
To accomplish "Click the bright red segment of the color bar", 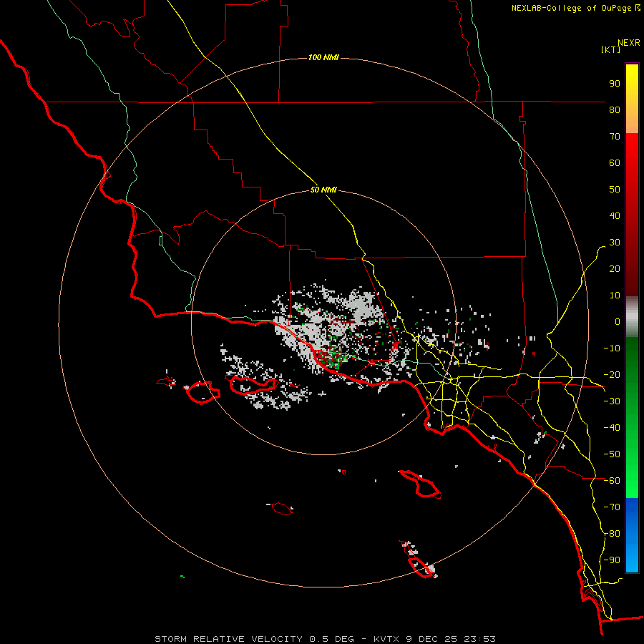I will point(632,215).
